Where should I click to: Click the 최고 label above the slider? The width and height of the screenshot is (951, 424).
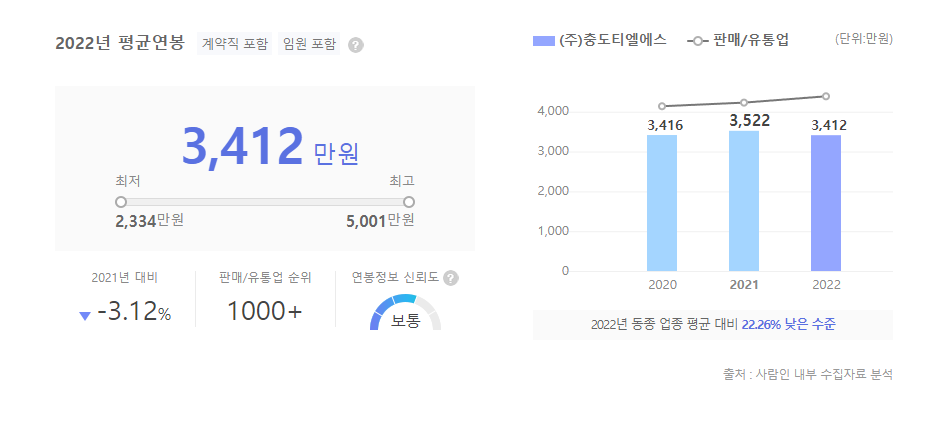pos(402,181)
